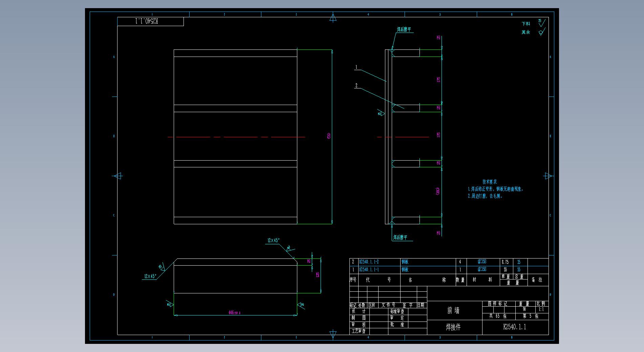The width and height of the screenshot is (644, 352).
Task: Click the upper 焊后磨平 weld annotation
Action: (x=404, y=29)
